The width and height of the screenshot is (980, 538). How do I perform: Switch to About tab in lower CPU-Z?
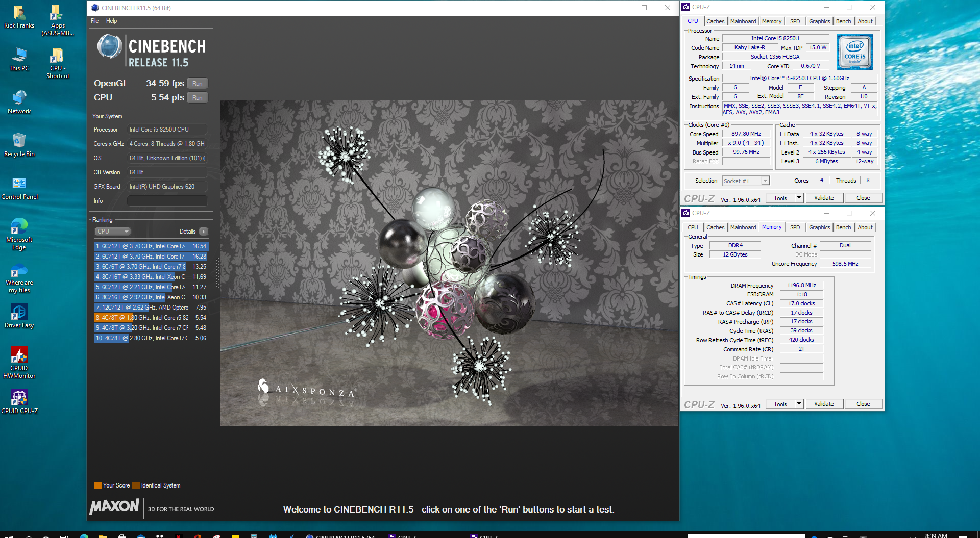[x=865, y=227]
